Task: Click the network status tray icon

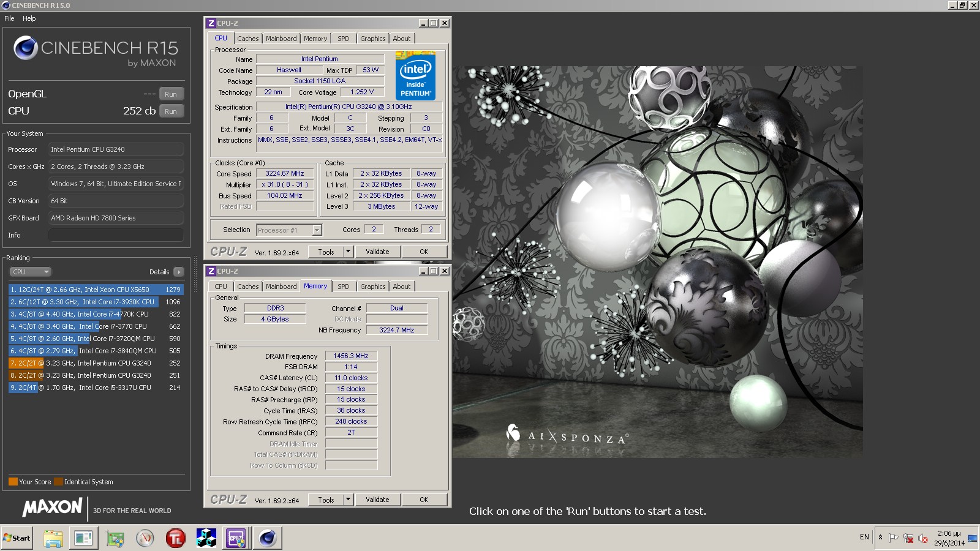Action: (x=908, y=538)
